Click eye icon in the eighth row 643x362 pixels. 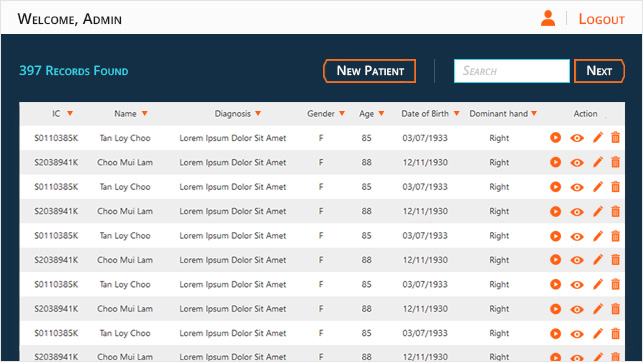tap(577, 310)
